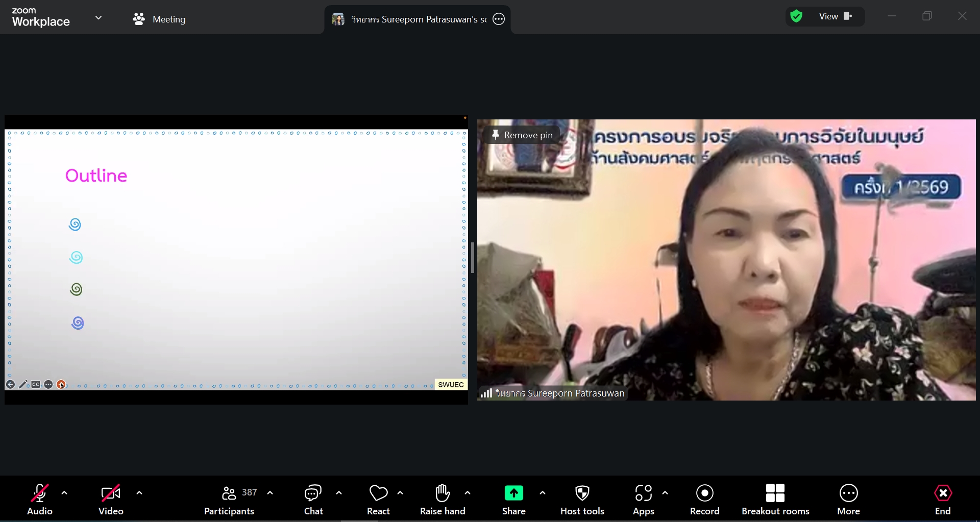Open Breakout rooms
This screenshot has width=980, height=522.
click(775, 499)
